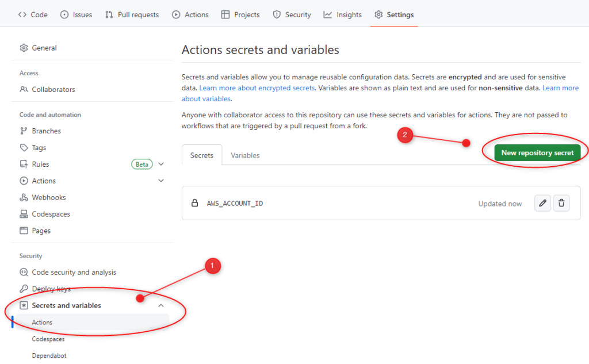Switch to the Variables tab
Viewport: 589px width, 364px height.
(x=245, y=155)
